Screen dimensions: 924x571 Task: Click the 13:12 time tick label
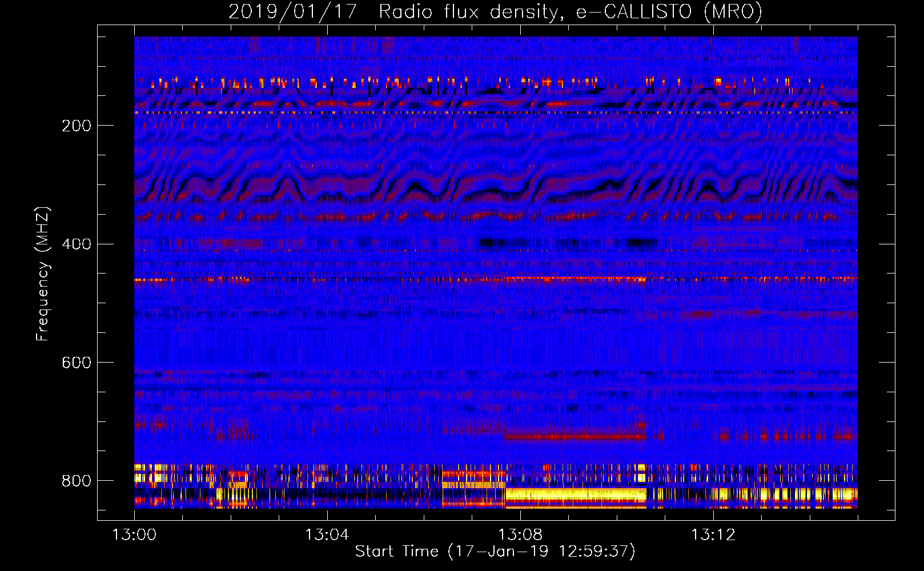[x=713, y=535]
